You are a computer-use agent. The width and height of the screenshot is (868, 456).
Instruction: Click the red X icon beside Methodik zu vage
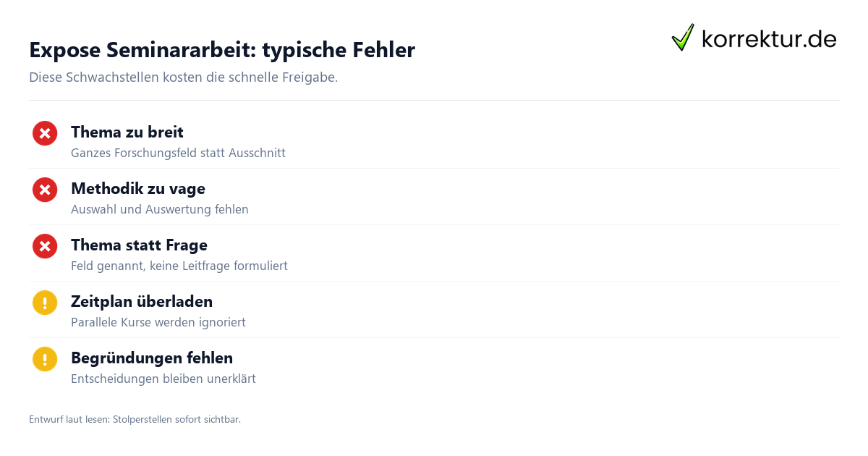click(x=45, y=190)
